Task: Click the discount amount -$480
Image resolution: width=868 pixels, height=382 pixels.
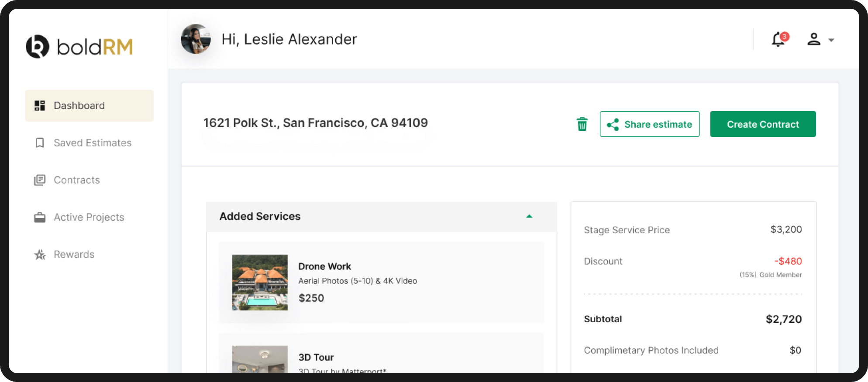Action: 788,261
